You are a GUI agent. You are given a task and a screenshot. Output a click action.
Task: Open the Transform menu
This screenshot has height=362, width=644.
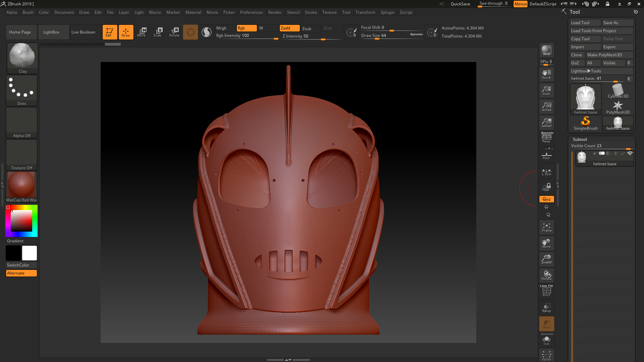365,12
